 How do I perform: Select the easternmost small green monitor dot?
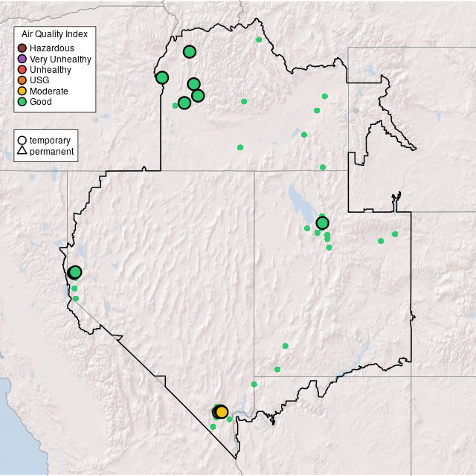pos(395,234)
